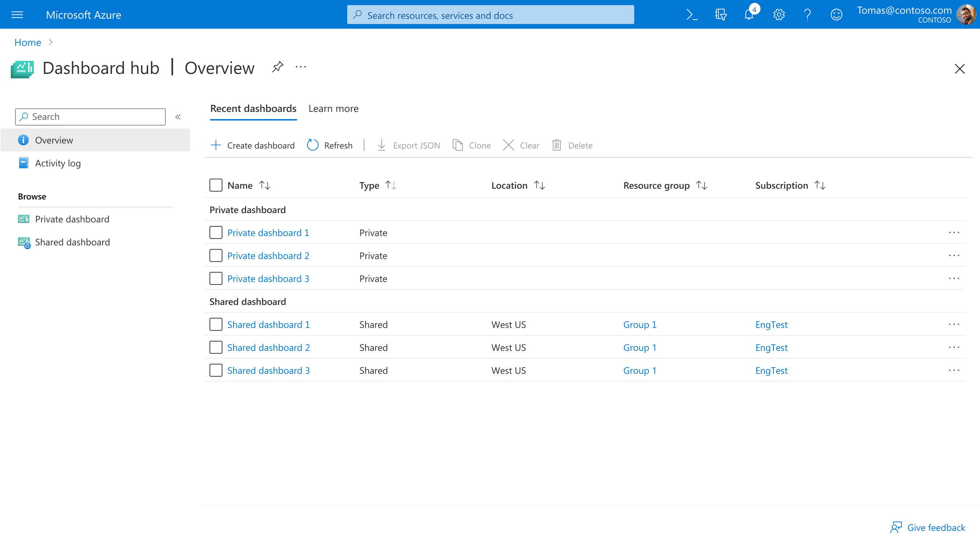
Task: Open Group 1 resource group for Shared dashboard 2
Action: pos(640,347)
